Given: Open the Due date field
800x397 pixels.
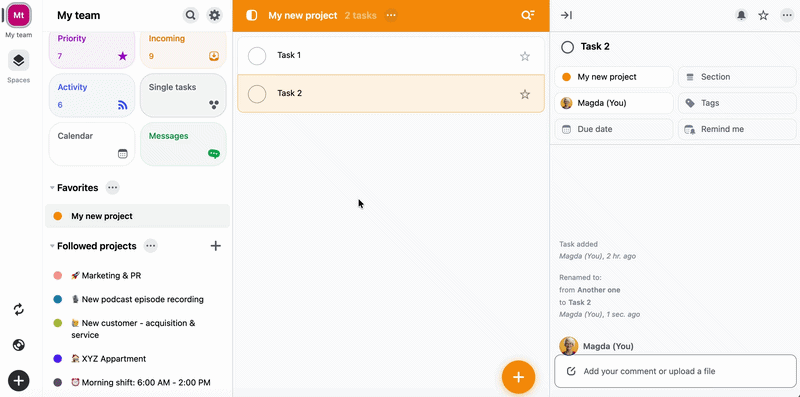Looking at the screenshot, I should pyautogui.click(x=614, y=129).
